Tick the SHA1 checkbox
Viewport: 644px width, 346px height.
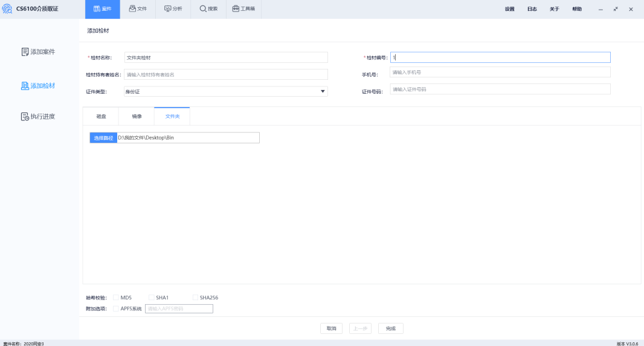pyautogui.click(x=152, y=298)
